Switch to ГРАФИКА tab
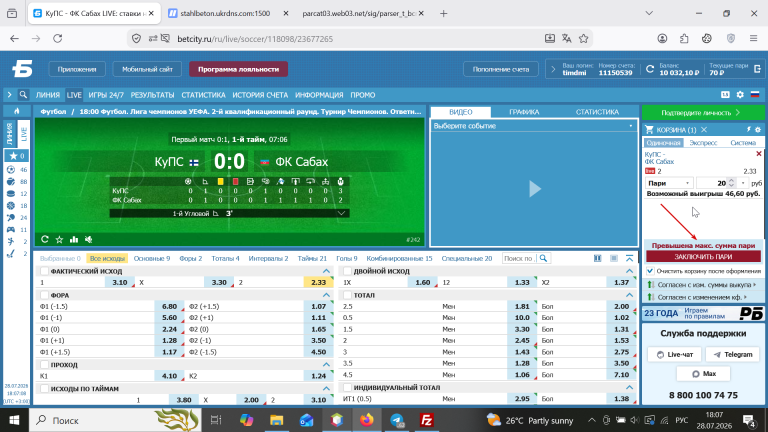 pos(524,112)
